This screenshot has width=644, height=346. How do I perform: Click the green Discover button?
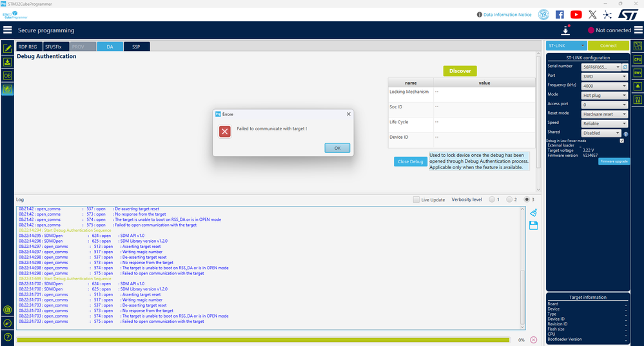[460, 71]
